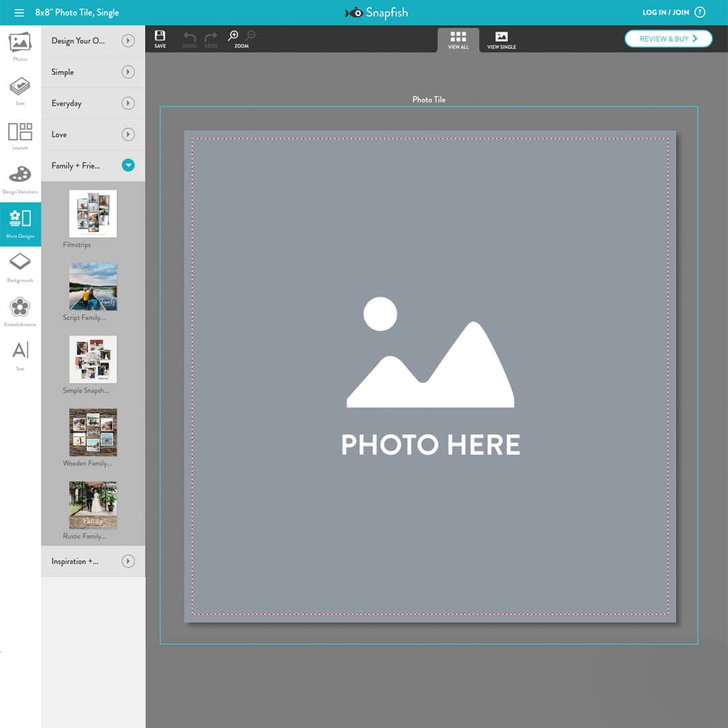Open the Photos sidebar panel
Screen dimensions: 728x728
coord(20,47)
